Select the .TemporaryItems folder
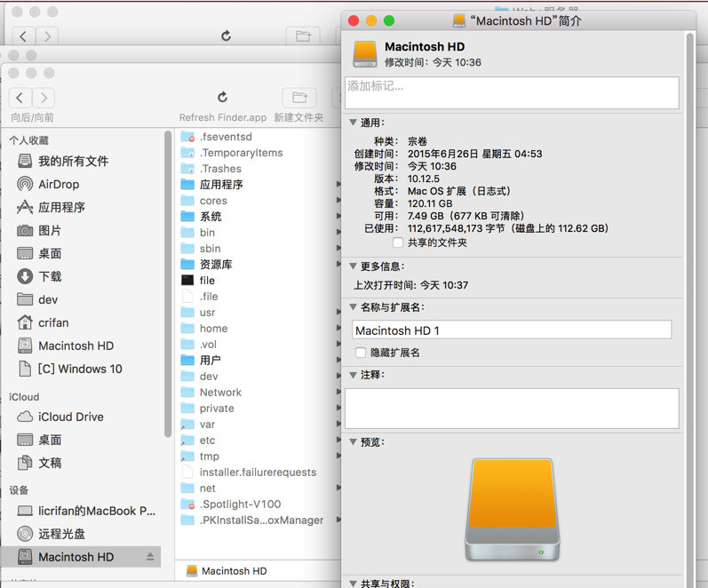The width and height of the screenshot is (708, 588). point(232,153)
